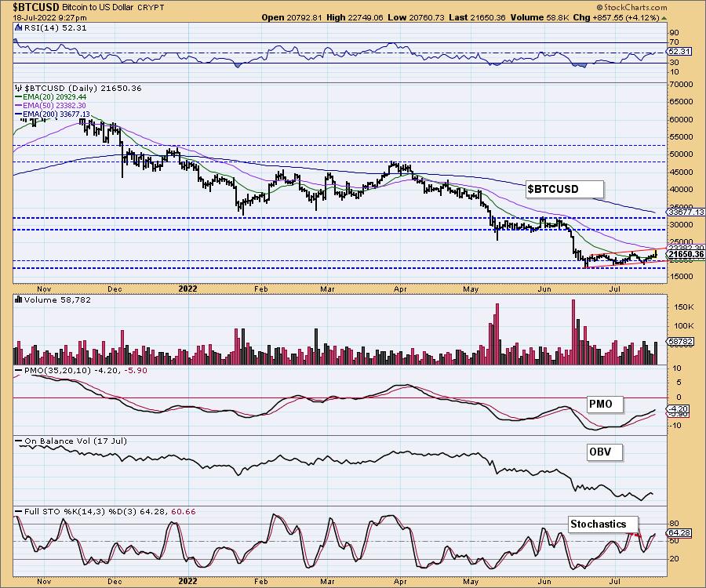
Task: Click the 70 level label on RSI axis
Action: 674,42
